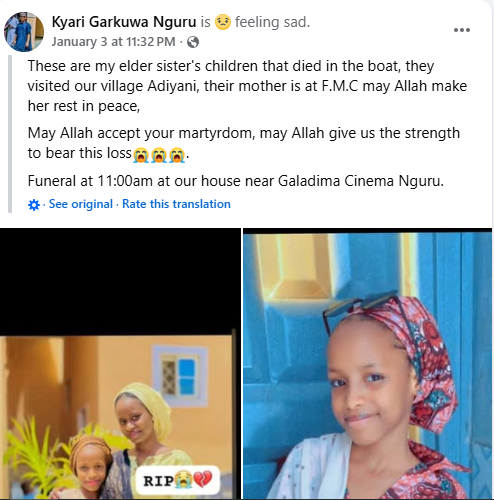Open Kyari Garkuwa Nguru profile name link
The height and width of the screenshot is (500, 494).
click(124, 22)
